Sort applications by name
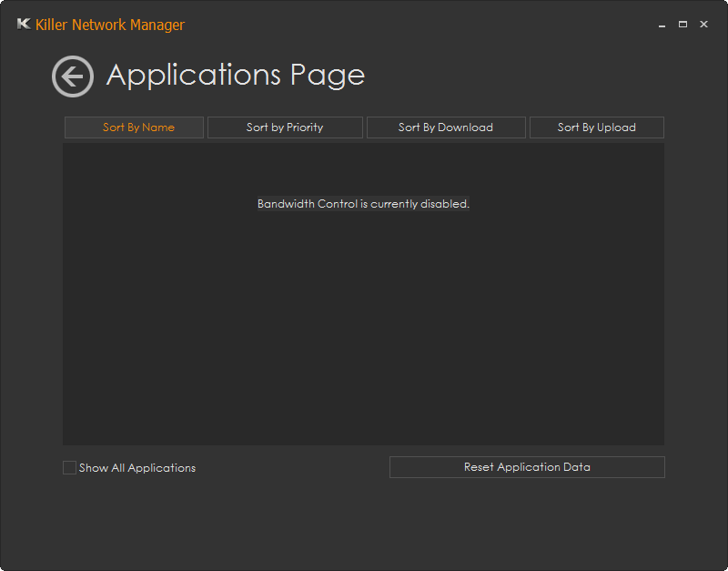Screen dimensions: 728x571 [x=134, y=127]
